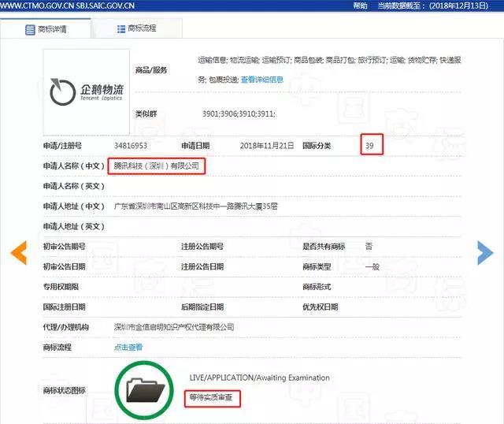Screen dimensions: 504x424
Task: Go to previous trademark with orange arrow
Action: [19, 252]
